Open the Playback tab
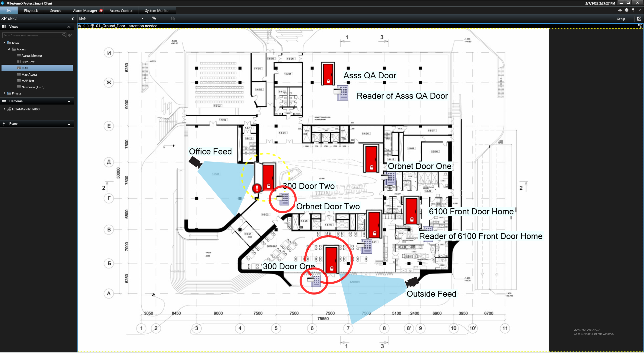644x353 pixels. 31,11
